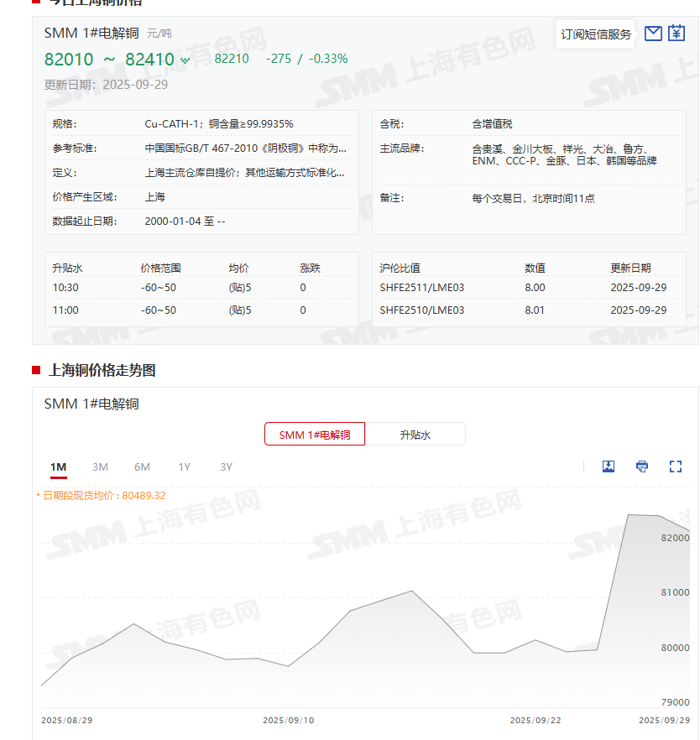Image resolution: width=700 pixels, height=740 pixels.
Task: Switch the chart to 升贴水
Action: tap(415, 435)
